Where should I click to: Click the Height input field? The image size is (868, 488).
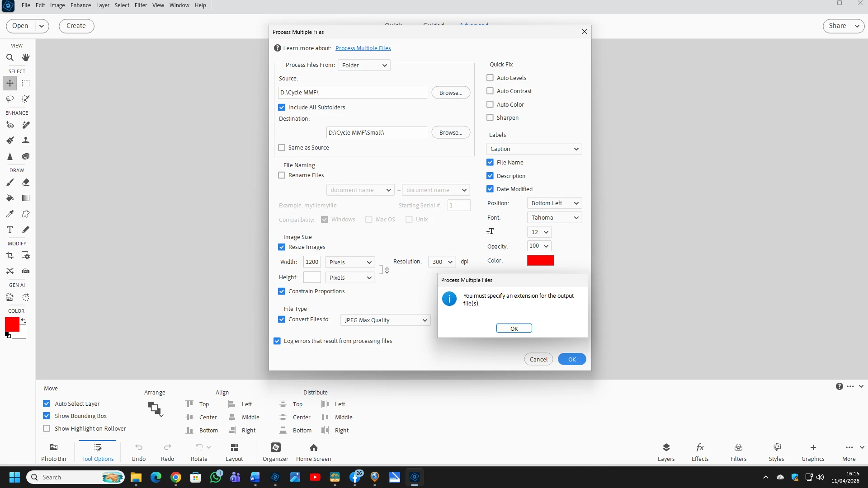tap(312, 277)
